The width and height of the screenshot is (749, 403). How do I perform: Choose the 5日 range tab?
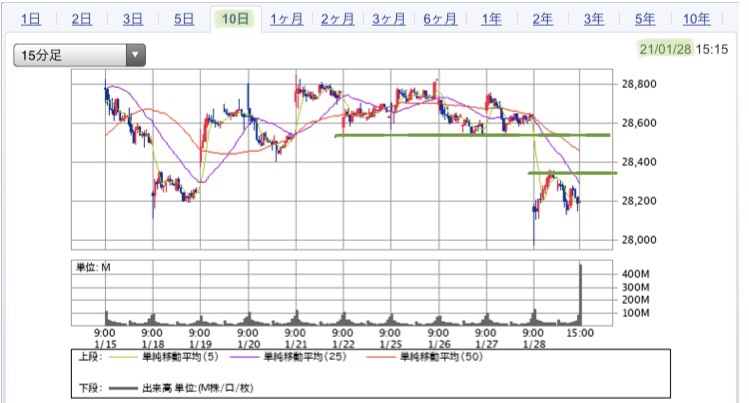[x=184, y=19]
